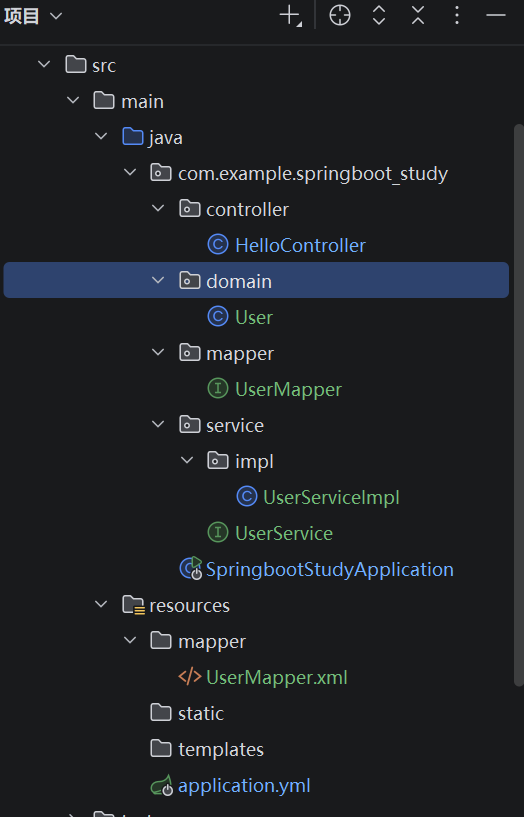The width and height of the screenshot is (524, 817).
Task: Click the select opened file crosshair icon
Action: point(340,16)
